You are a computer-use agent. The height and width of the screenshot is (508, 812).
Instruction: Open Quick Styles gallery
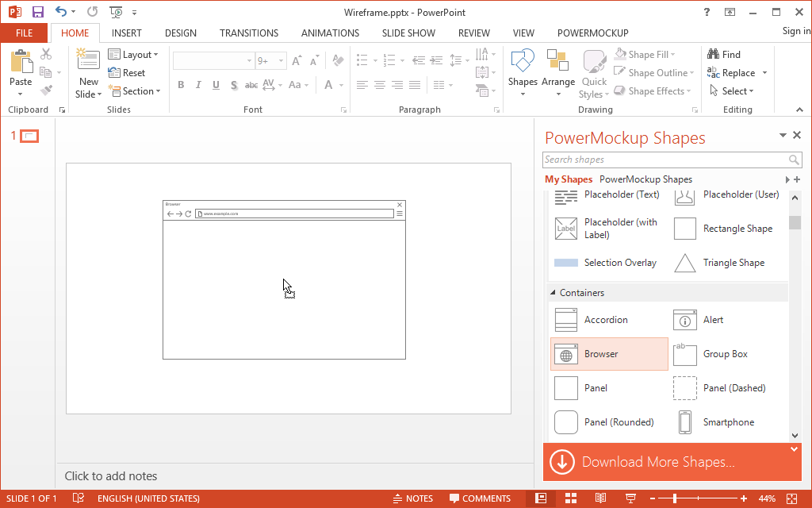594,74
